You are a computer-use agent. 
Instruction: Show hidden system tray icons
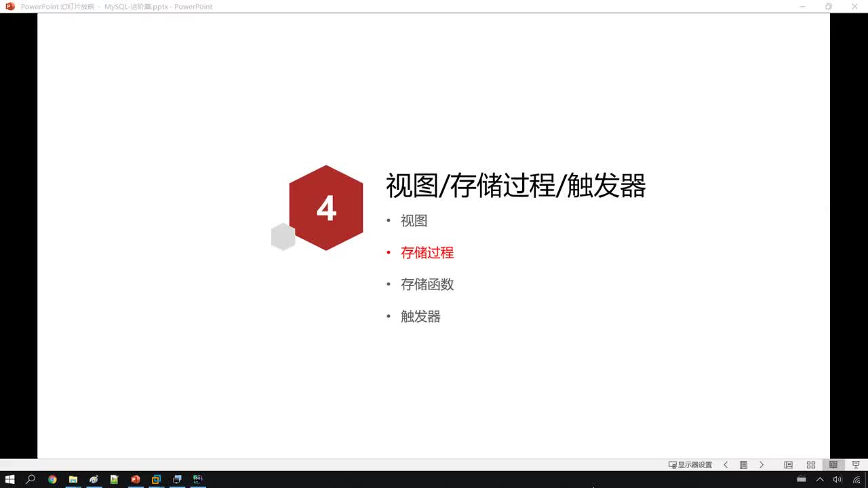point(820,479)
